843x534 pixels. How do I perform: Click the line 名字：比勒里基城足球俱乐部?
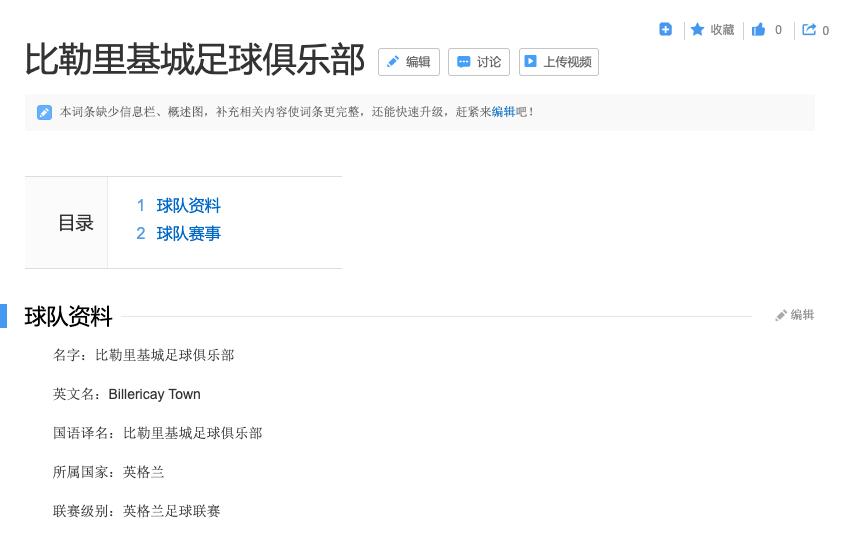(x=144, y=355)
